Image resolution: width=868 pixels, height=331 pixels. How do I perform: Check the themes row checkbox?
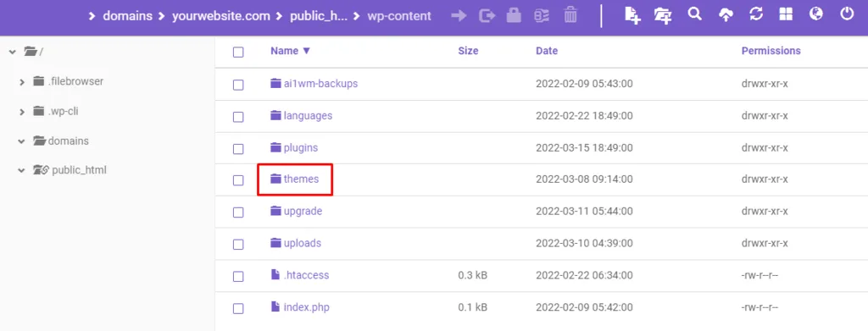(x=238, y=180)
